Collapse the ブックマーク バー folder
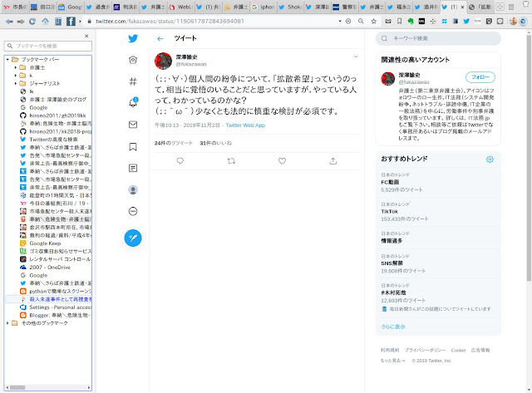Viewport: 532px width, 393px height. pos(7,59)
